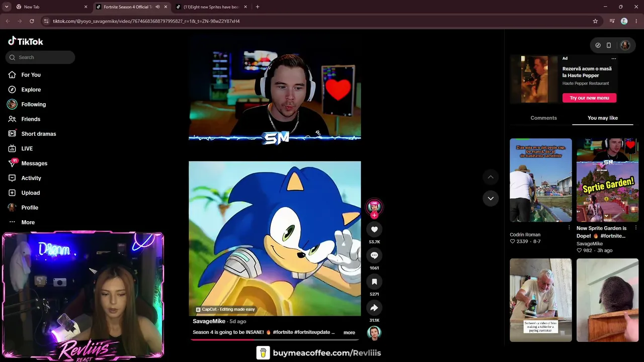Open Chrome media controls icon
The width and height of the screenshot is (644, 362).
coord(612,21)
